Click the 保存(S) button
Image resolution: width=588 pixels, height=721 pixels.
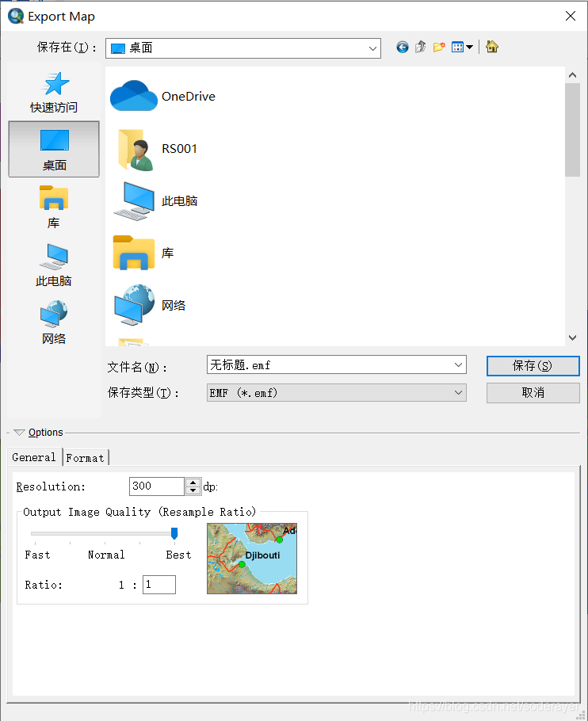tap(533, 365)
